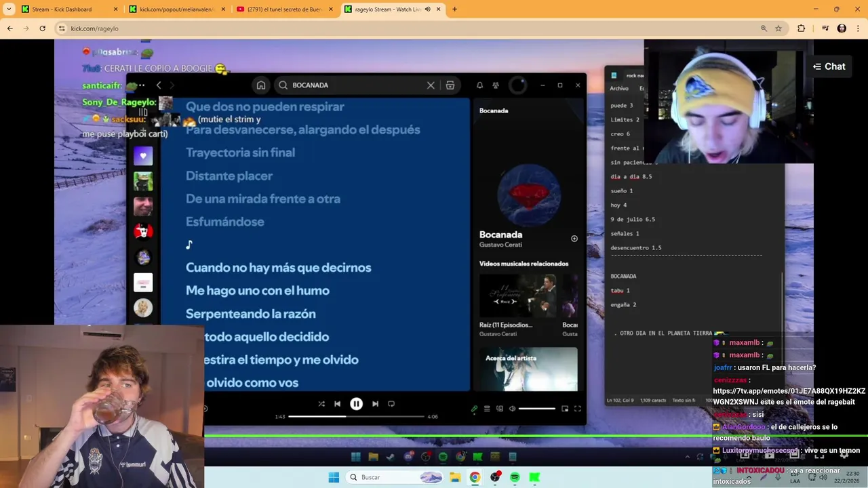
Task: Click Notepad line 'engaña 2'
Action: pyautogui.click(x=623, y=304)
